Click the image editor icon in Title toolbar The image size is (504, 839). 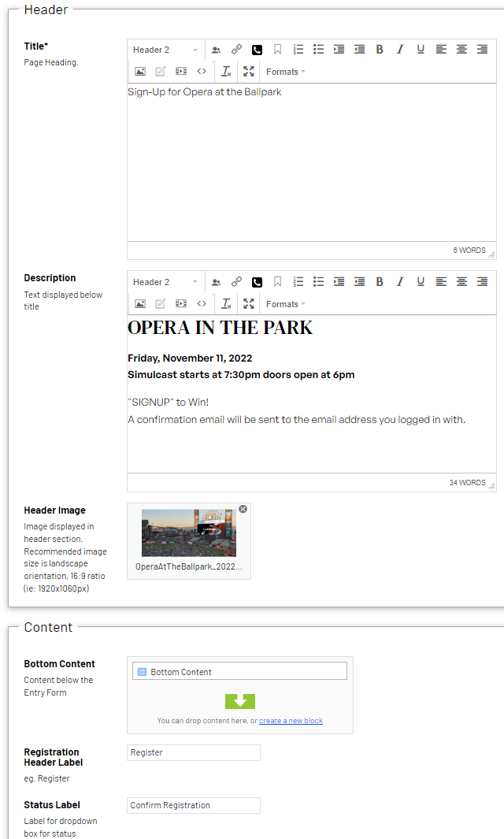(161, 71)
